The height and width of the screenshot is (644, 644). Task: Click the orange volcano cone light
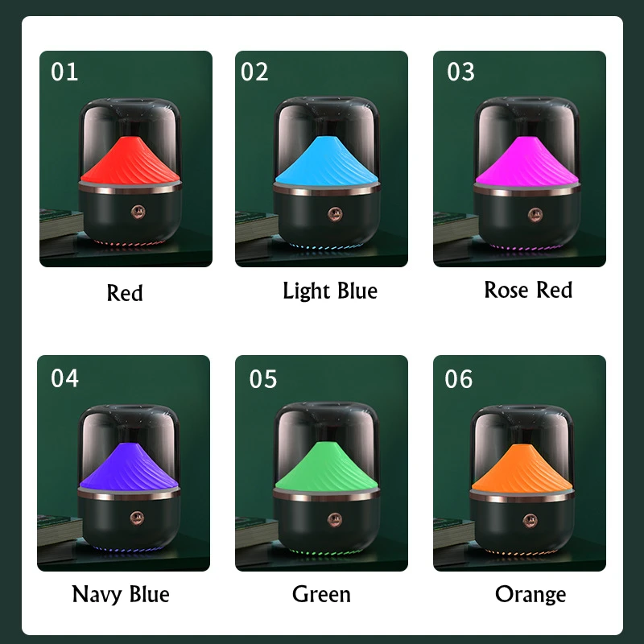click(522, 468)
